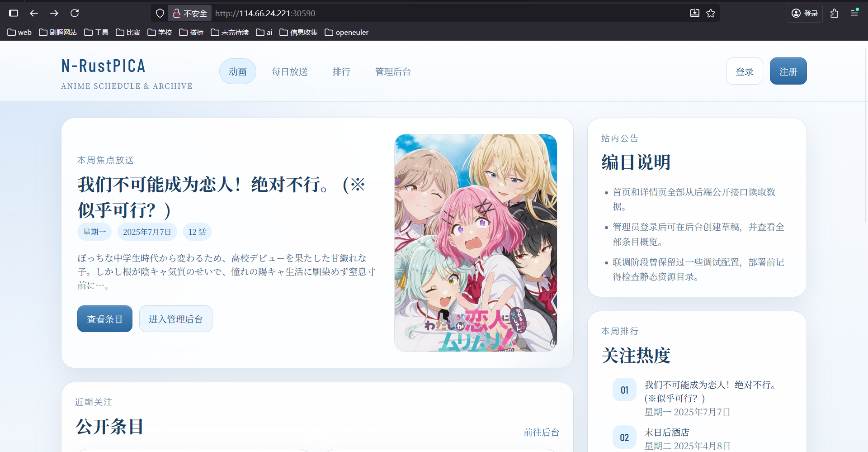Screen dimensions: 868x452
Task: Click the 查看条目 button
Action: coord(105,319)
